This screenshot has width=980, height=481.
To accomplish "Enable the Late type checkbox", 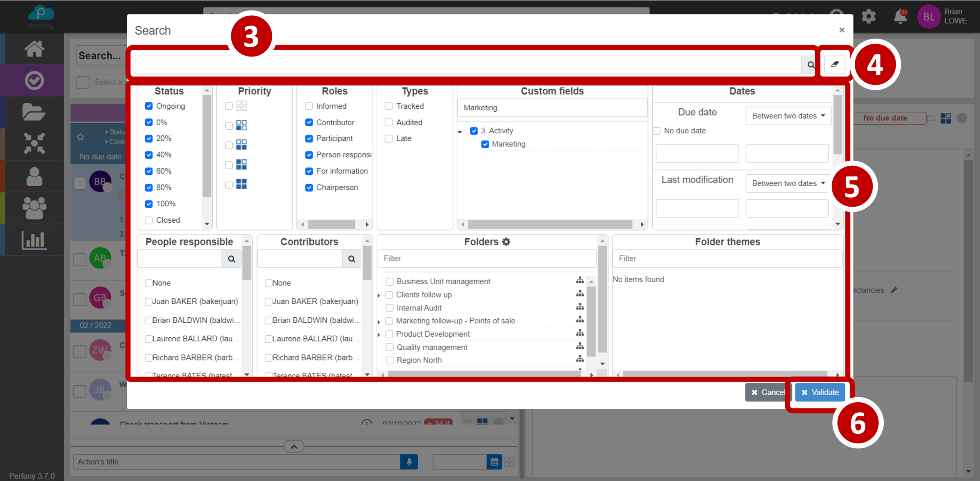I will [x=388, y=139].
